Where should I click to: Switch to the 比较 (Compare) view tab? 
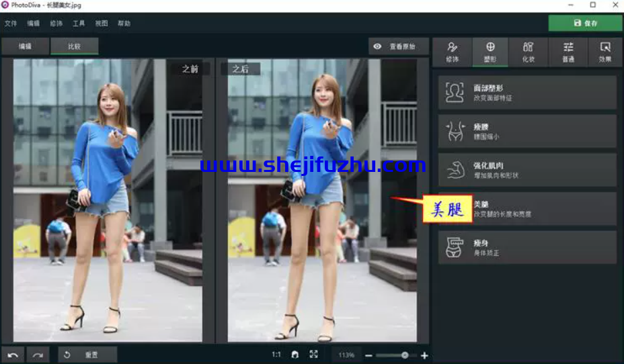74,46
